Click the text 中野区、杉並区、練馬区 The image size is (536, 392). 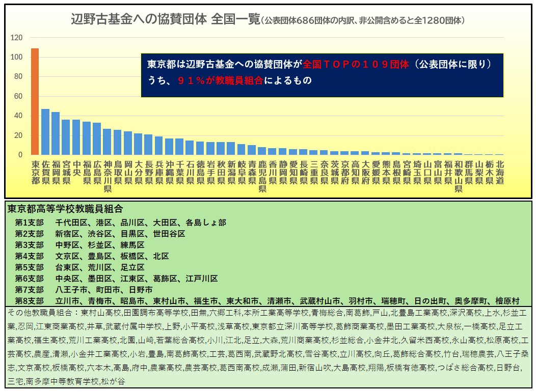coord(100,245)
